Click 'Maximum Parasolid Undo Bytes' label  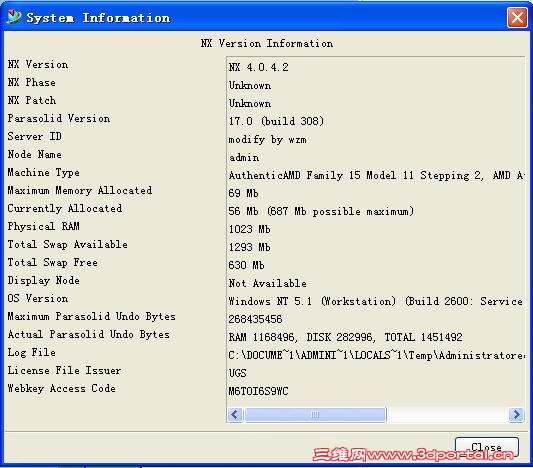pos(92,316)
